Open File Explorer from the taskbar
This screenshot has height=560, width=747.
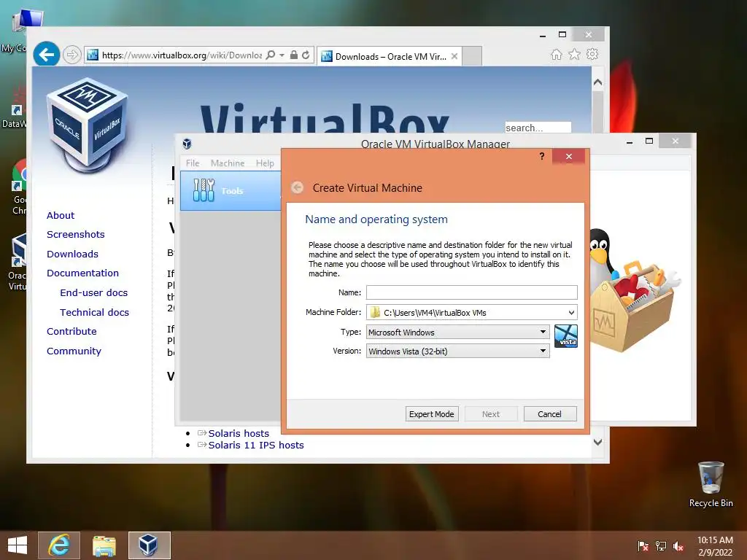pos(104,545)
